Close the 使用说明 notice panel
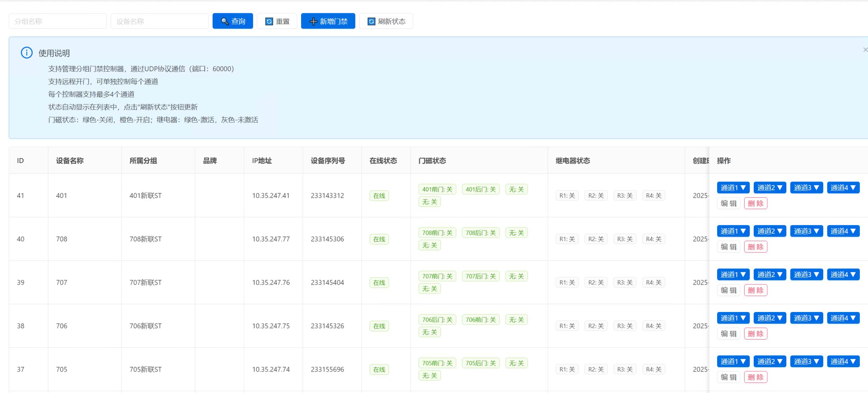The width and height of the screenshot is (868, 393). click(x=865, y=50)
